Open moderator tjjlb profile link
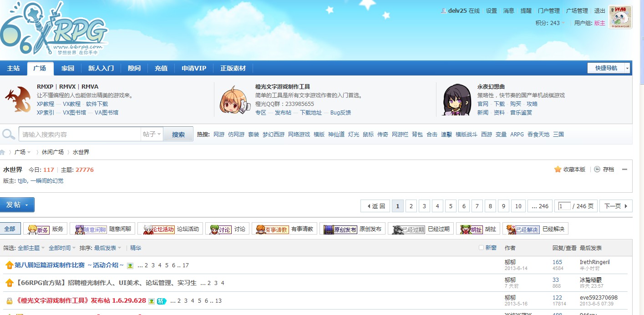The image size is (644, 315). (22, 181)
